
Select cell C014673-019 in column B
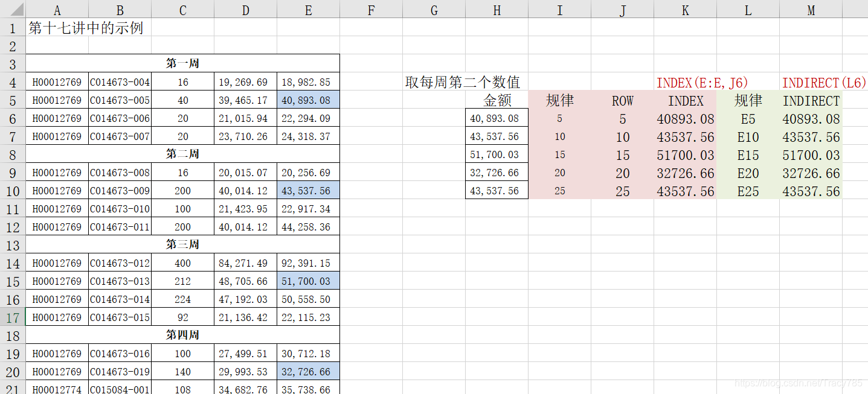120,372
